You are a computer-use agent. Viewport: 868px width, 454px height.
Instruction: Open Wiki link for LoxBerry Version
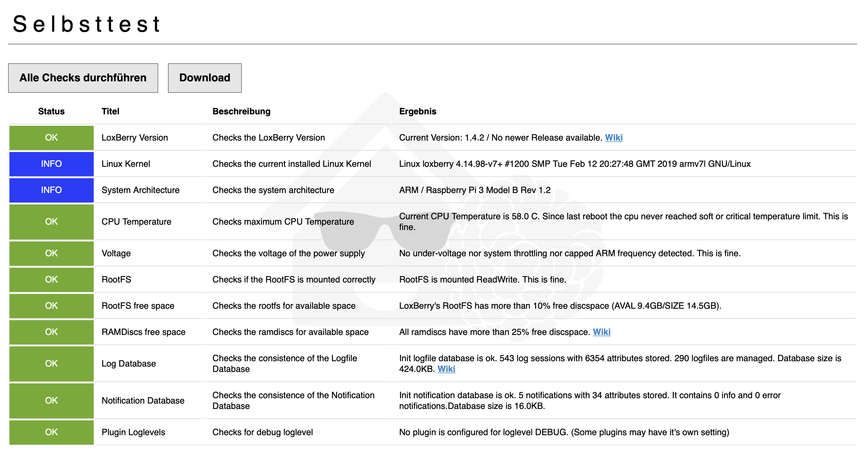pyautogui.click(x=613, y=138)
